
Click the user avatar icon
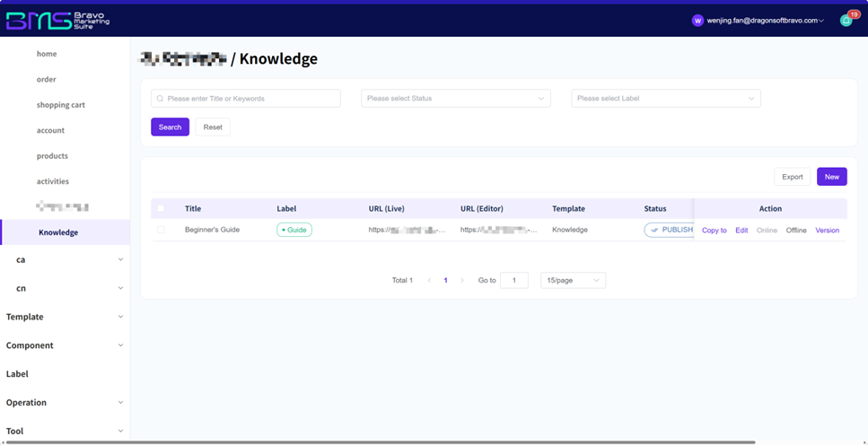click(697, 21)
